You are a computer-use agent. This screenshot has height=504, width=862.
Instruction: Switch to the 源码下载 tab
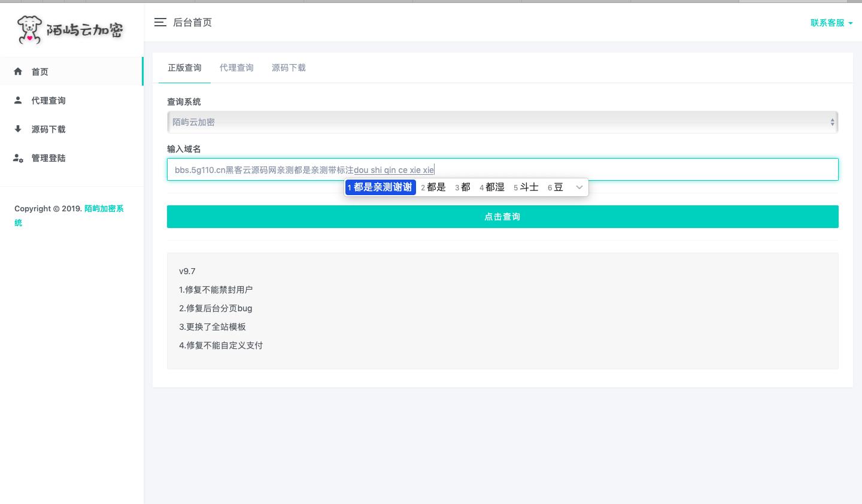click(289, 68)
